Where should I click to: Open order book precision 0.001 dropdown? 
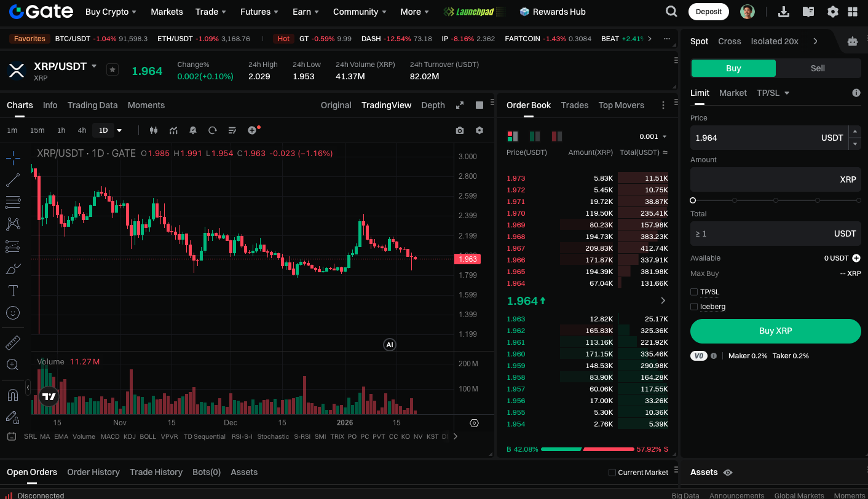pyautogui.click(x=653, y=136)
